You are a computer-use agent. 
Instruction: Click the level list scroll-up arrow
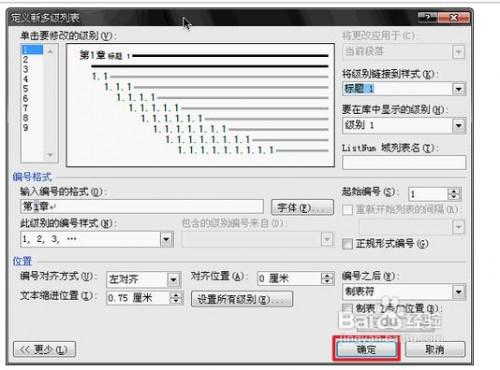[x=50, y=51]
